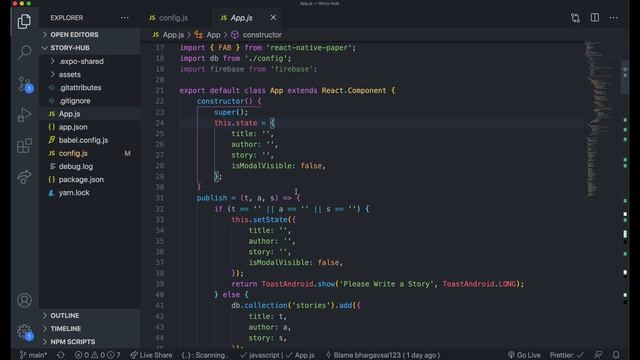Open the Live Share activity icon
This screenshot has height=360, width=640.
click(24, 177)
